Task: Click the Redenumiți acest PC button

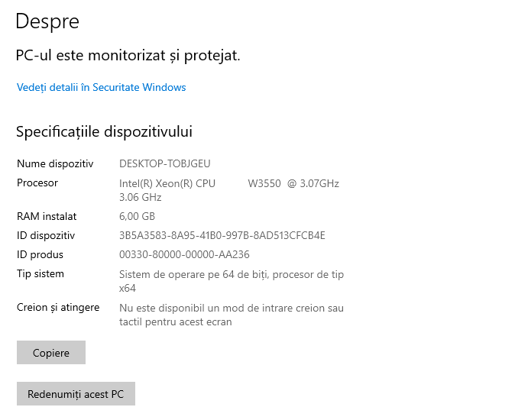Action: point(76,394)
